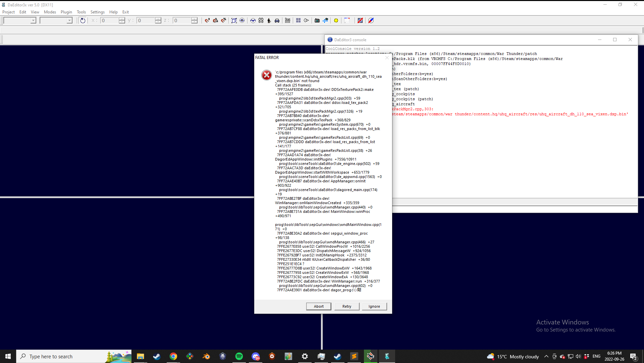Click the Y coordinate spinner arrows

pyautogui.click(x=158, y=20)
